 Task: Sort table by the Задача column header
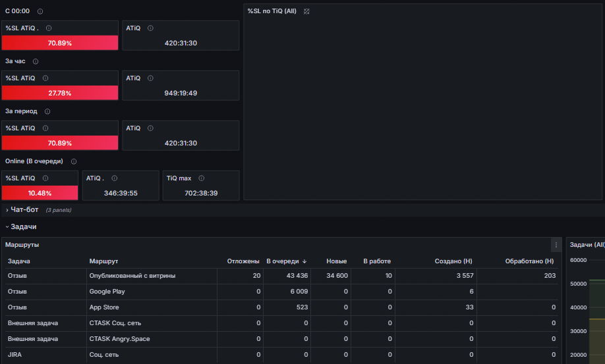click(19, 261)
